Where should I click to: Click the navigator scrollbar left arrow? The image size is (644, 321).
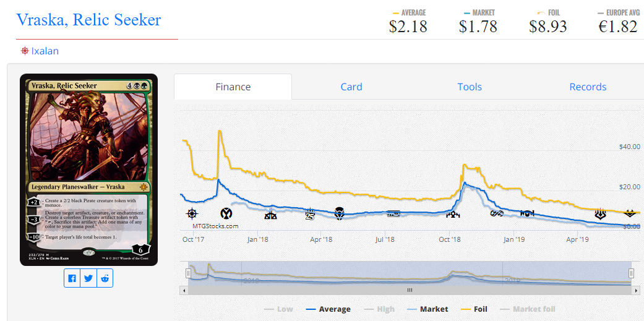[184, 290]
